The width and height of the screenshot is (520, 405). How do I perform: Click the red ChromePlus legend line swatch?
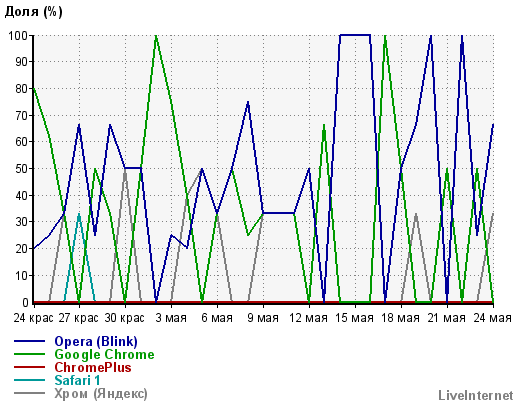29,367
